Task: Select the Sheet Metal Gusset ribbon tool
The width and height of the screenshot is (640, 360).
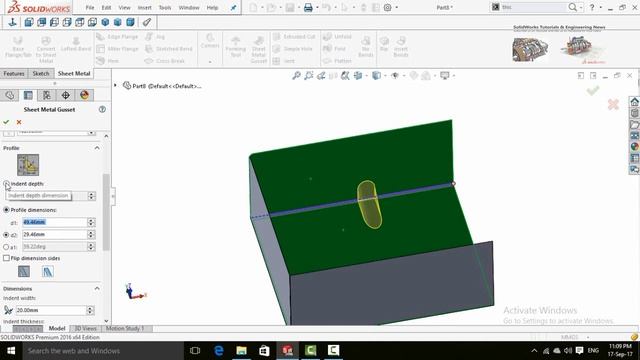Action: pyautogui.click(x=259, y=50)
